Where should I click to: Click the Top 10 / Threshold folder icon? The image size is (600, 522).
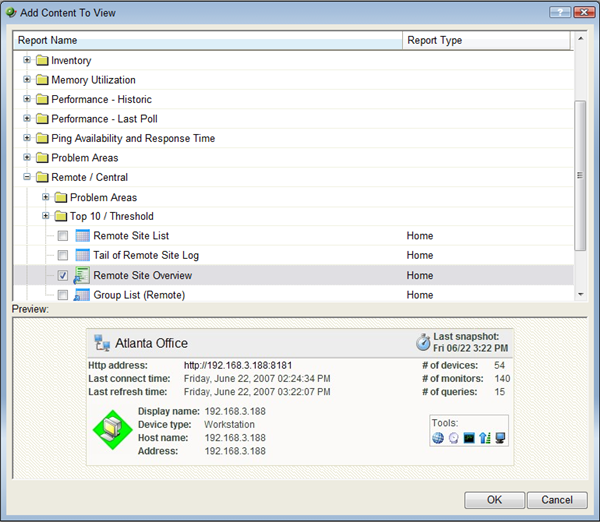pyautogui.click(x=61, y=216)
